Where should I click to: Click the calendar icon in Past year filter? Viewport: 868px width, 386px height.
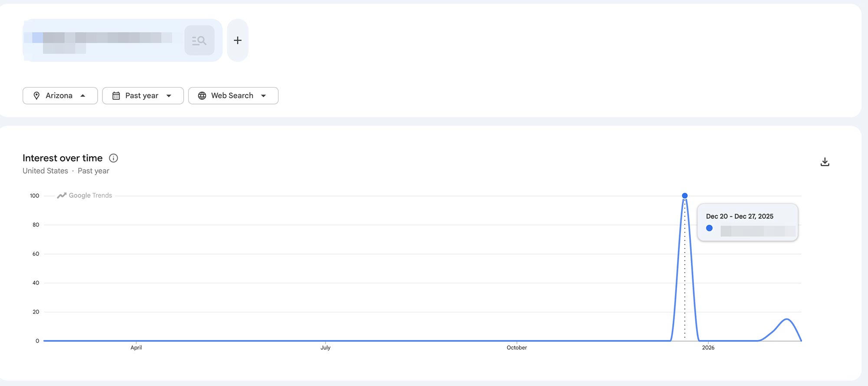point(116,96)
